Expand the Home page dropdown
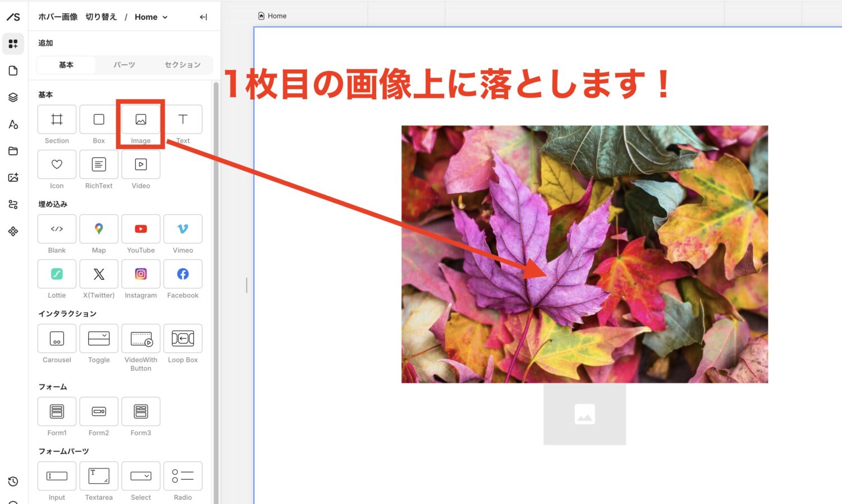 point(165,17)
